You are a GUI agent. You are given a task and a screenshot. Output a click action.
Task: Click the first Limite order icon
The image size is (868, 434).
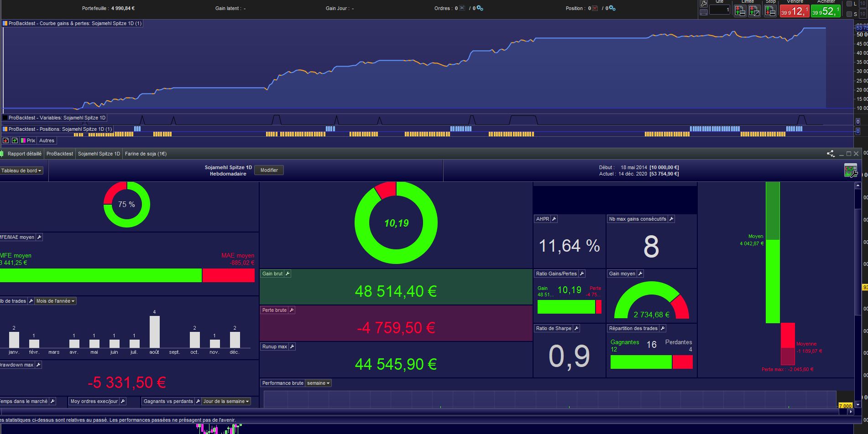(740, 11)
